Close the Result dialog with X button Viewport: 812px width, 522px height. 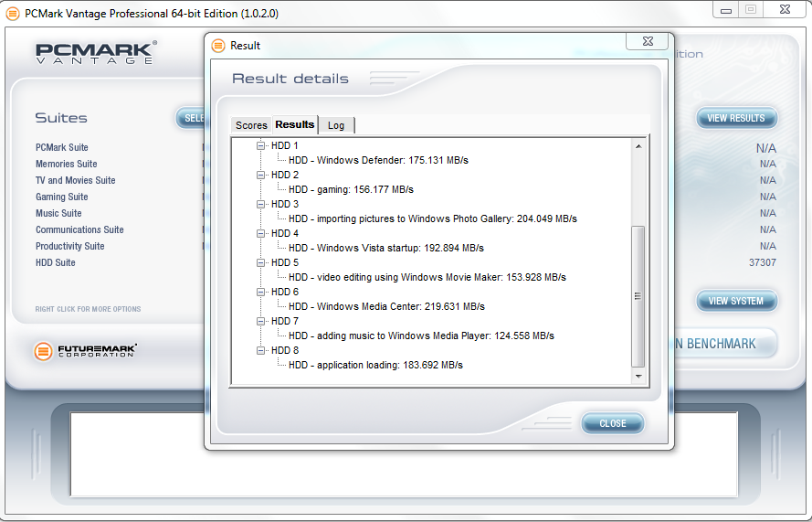(x=648, y=41)
